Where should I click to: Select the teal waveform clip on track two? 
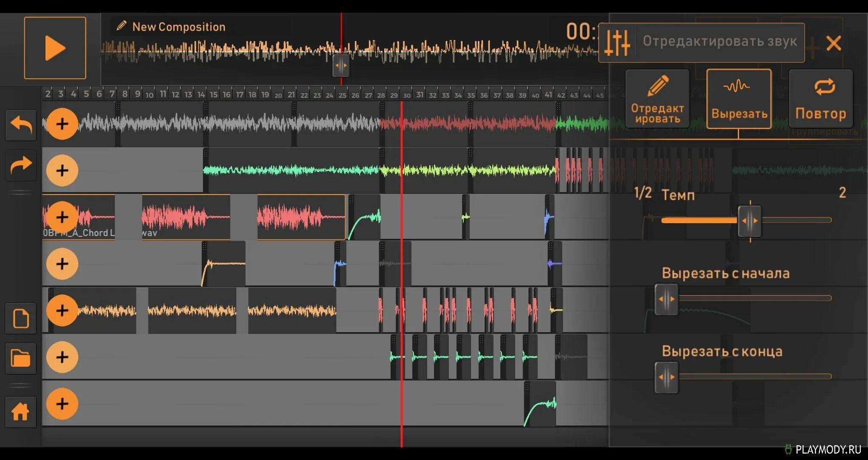[291, 170]
